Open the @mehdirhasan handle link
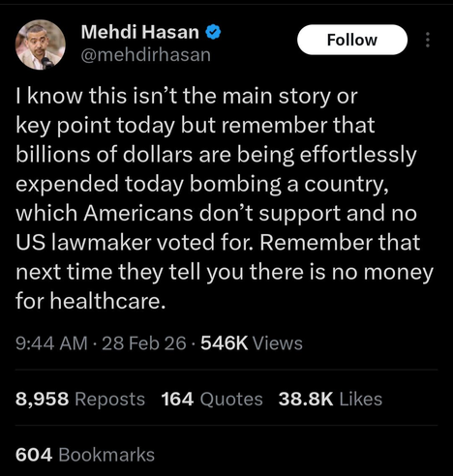453x476 pixels. click(145, 55)
